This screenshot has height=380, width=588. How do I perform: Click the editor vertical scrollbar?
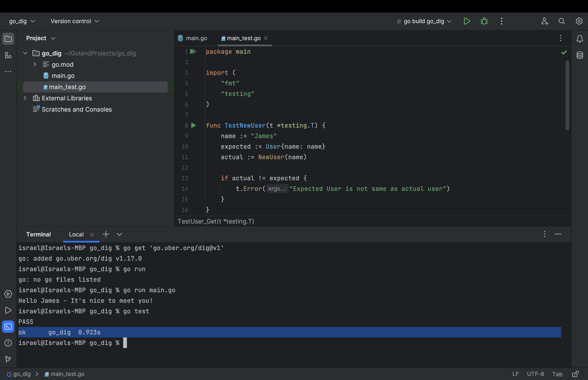pos(567,95)
